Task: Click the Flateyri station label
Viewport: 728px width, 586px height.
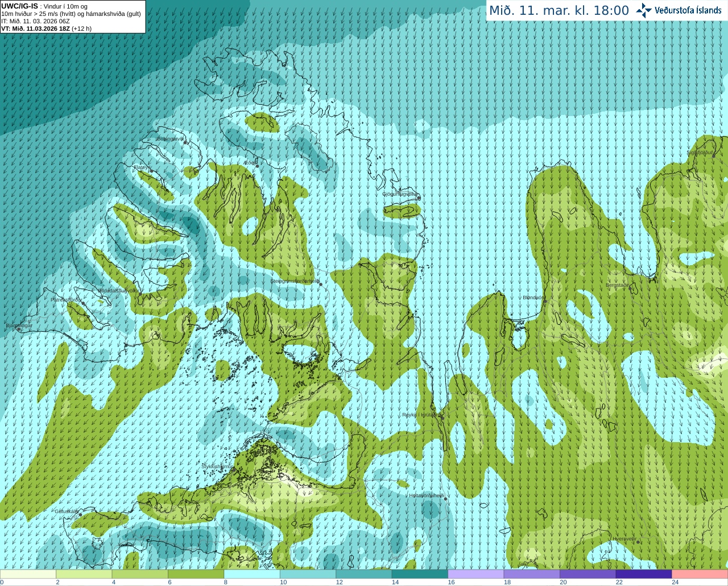Action: (x=142, y=167)
